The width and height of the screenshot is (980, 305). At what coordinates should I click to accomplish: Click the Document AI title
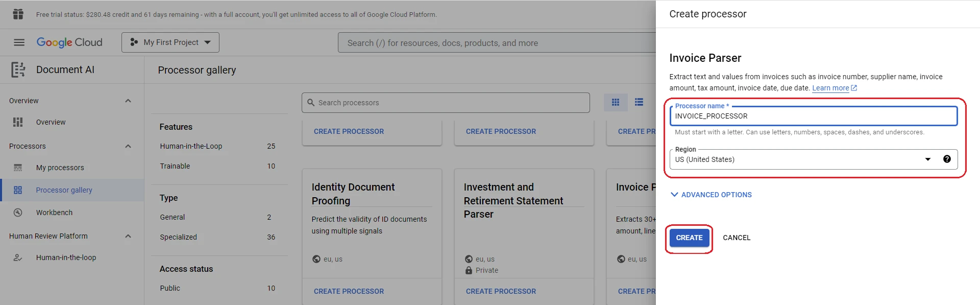[x=65, y=69]
